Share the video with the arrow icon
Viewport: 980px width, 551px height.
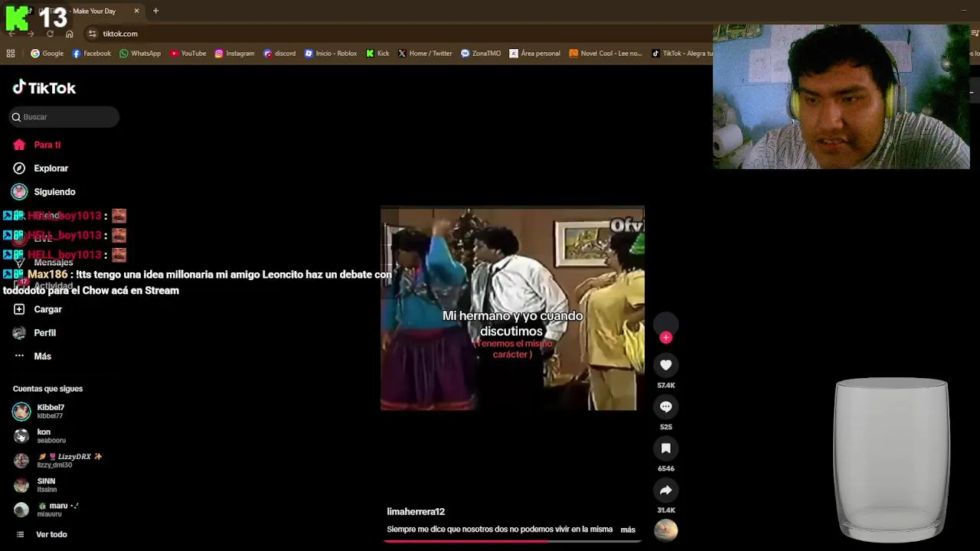coord(666,490)
